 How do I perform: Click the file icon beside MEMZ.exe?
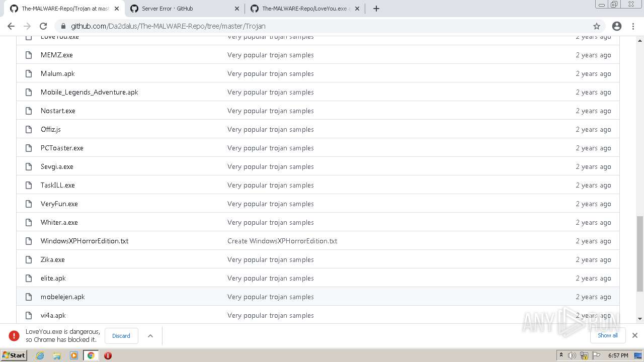pos(29,55)
